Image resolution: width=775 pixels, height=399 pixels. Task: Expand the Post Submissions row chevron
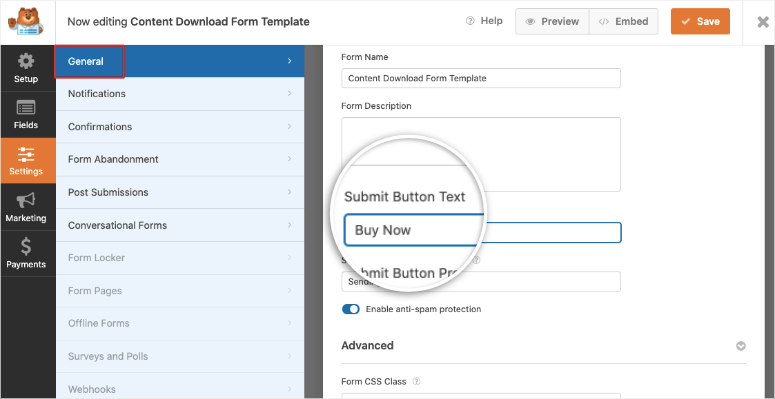click(x=290, y=192)
